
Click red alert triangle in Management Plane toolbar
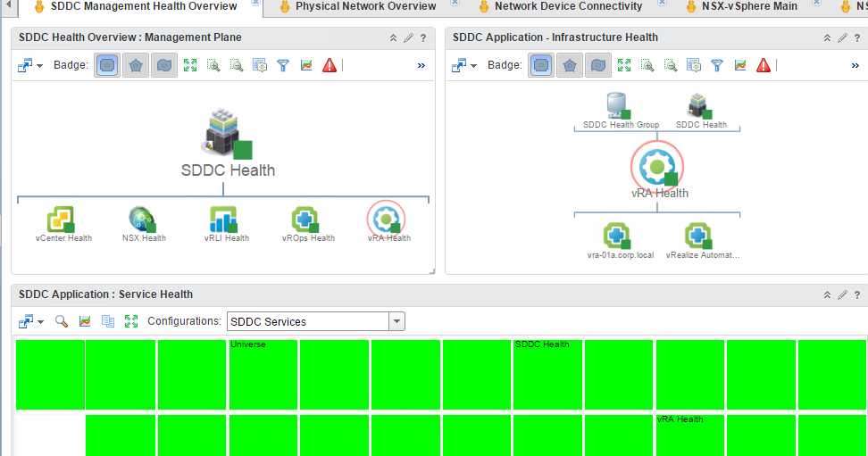[x=330, y=65]
